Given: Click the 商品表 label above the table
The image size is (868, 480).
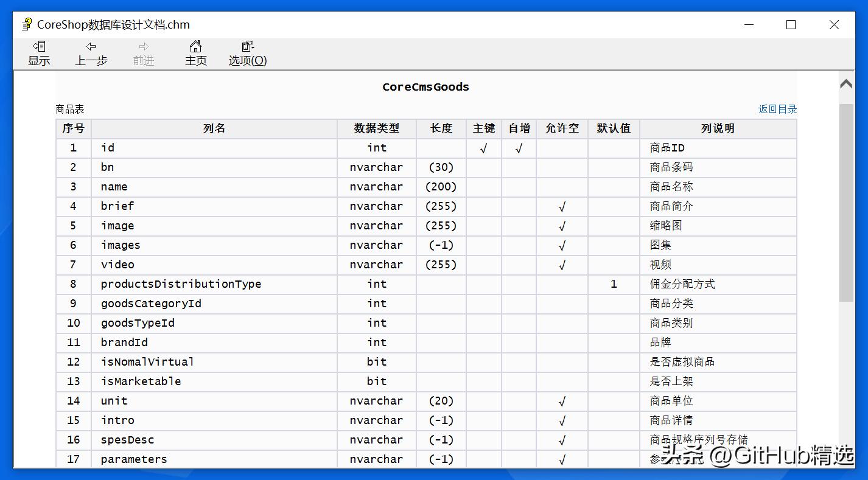Looking at the screenshot, I should tap(69, 108).
